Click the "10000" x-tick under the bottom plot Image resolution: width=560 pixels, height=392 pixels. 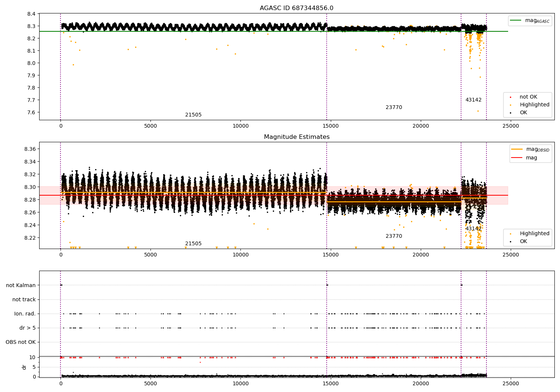coord(241,383)
